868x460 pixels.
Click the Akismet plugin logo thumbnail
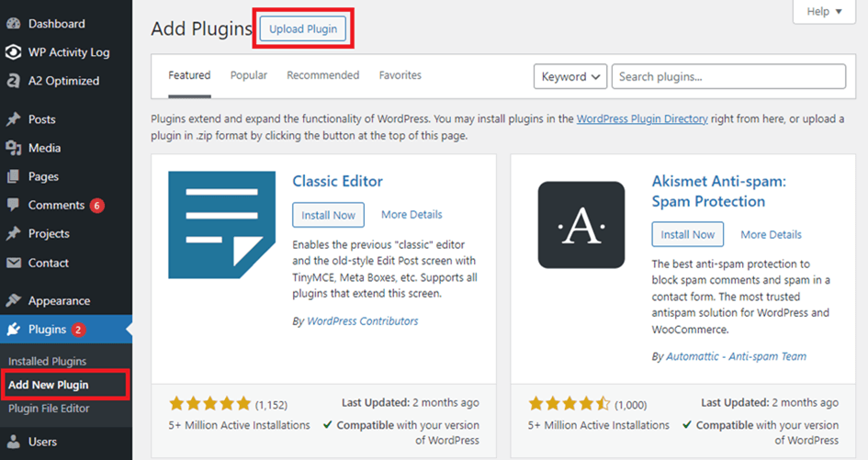[581, 225]
